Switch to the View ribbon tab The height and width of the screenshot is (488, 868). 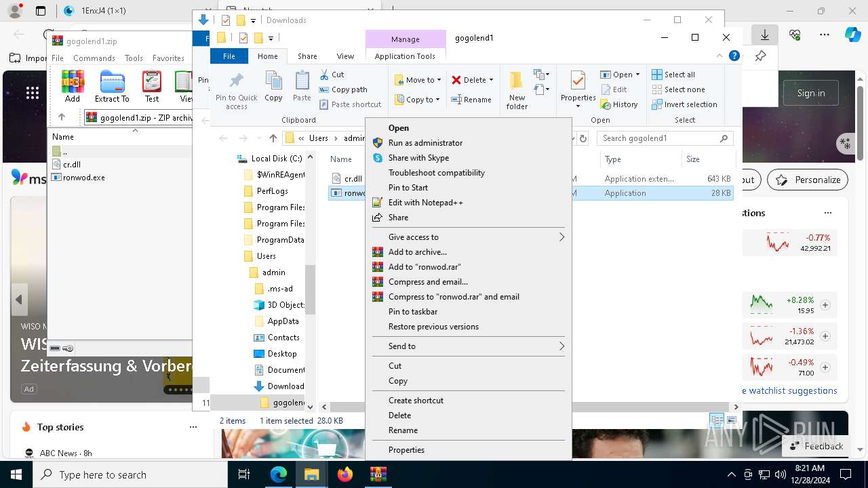[x=345, y=56]
